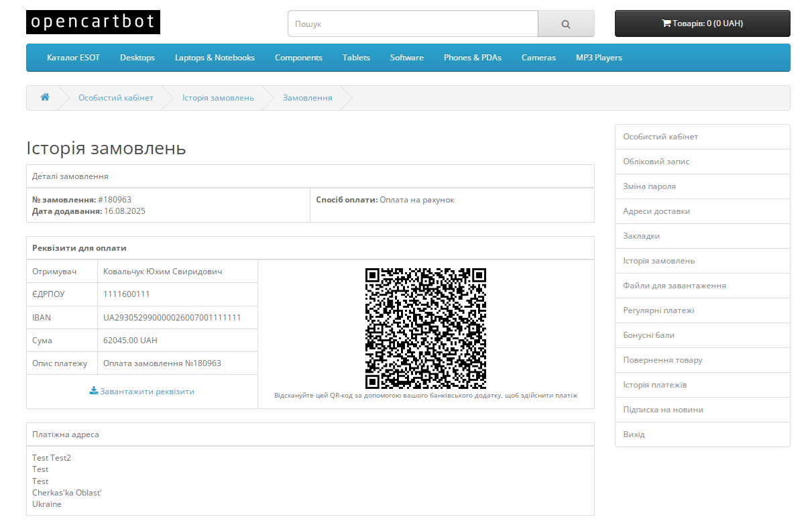Open Каталог ESOT menu
The image size is (812, 525).
(x=73, y=58)
